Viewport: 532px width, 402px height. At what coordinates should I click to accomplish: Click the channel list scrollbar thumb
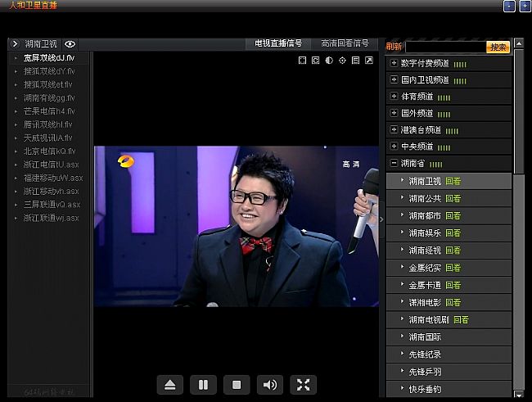pyautogui.click(x=519, y=111)
